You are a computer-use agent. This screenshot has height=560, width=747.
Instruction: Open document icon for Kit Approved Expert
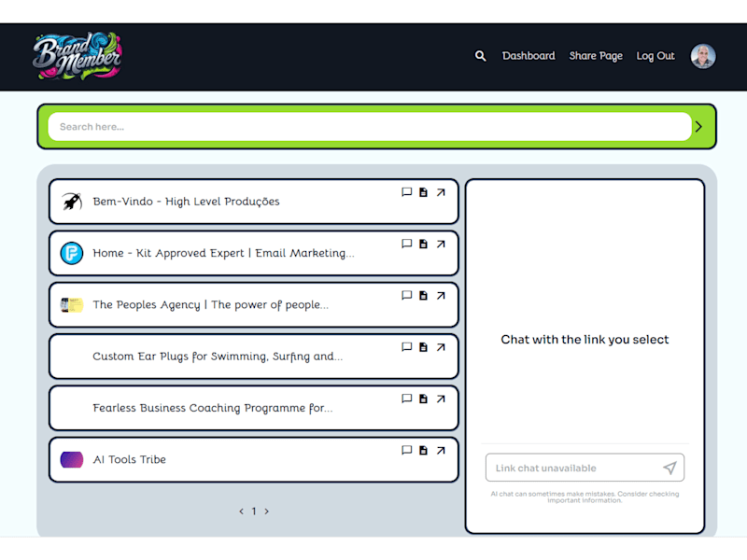[x=423, y=244]
